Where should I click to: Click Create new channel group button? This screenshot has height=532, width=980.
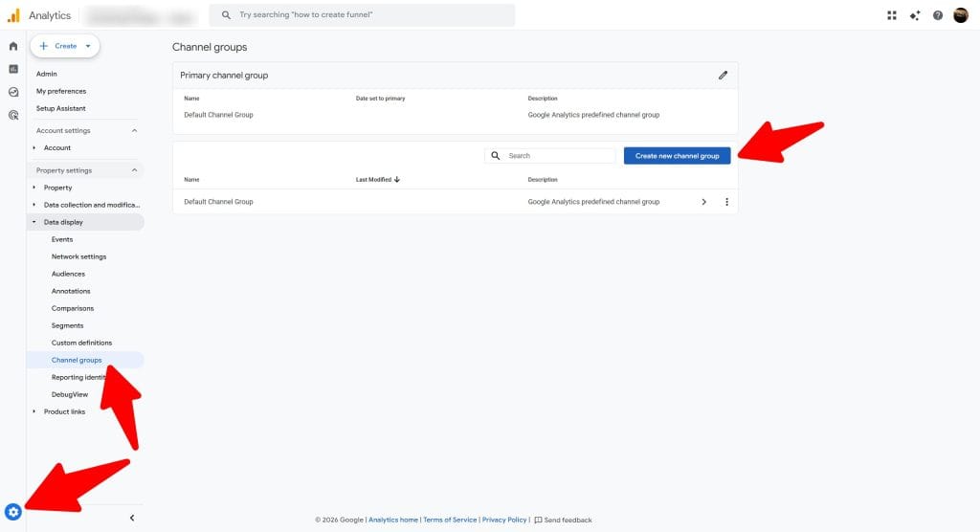click(677, 156)
